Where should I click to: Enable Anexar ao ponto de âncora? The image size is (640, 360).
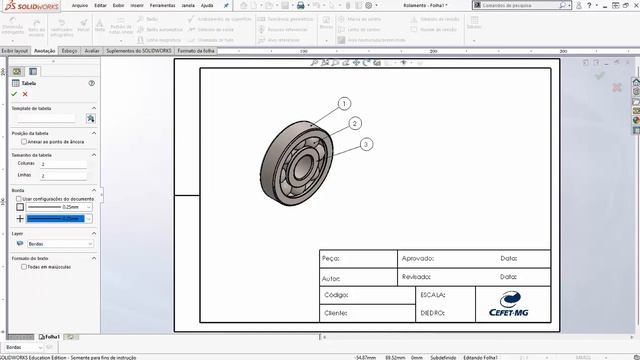(24, 142)
